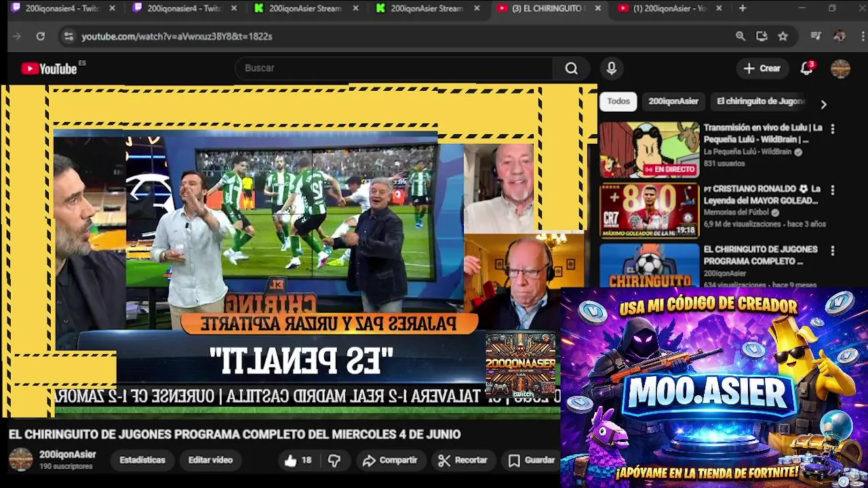Viewport: 868px width, 488px height.
Task: Go back with the browser back arrow
Action: tap(17, 37)
